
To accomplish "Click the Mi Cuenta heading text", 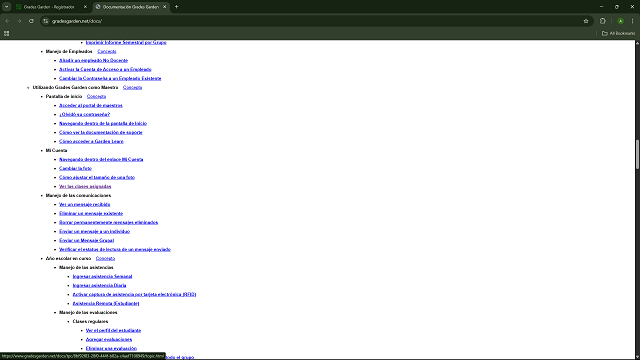I will pos(56,150).
